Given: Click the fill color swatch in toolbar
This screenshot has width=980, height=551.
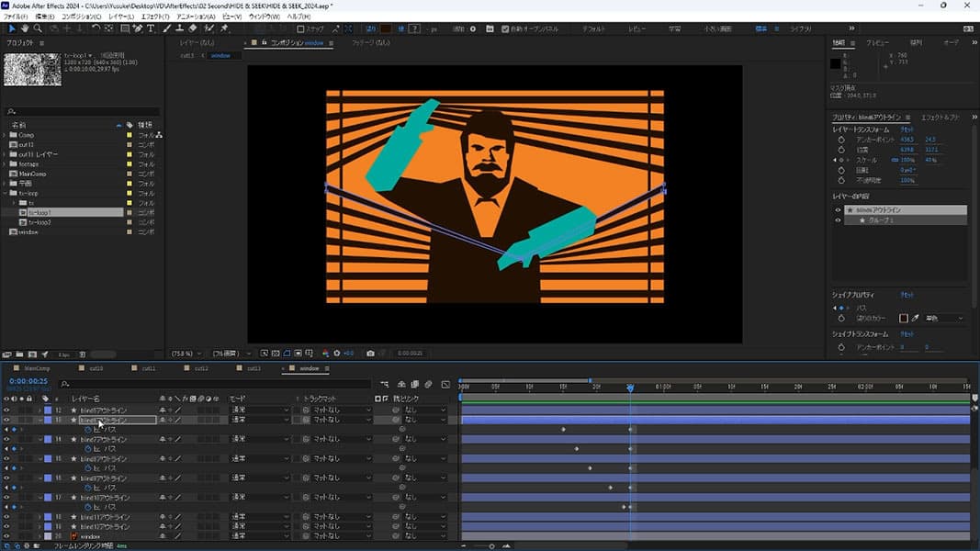Looking at the screenshot, I should (x=386, y=28).
